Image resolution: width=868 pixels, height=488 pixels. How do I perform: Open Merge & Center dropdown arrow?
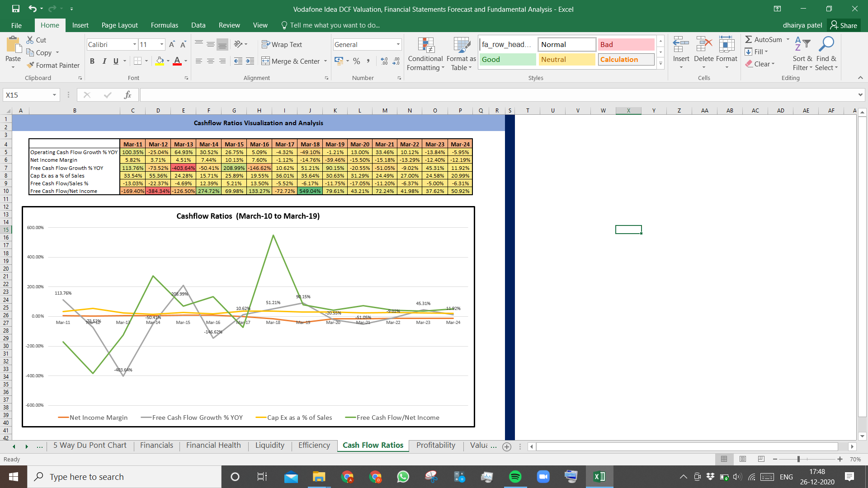click(x=325, y=61)
